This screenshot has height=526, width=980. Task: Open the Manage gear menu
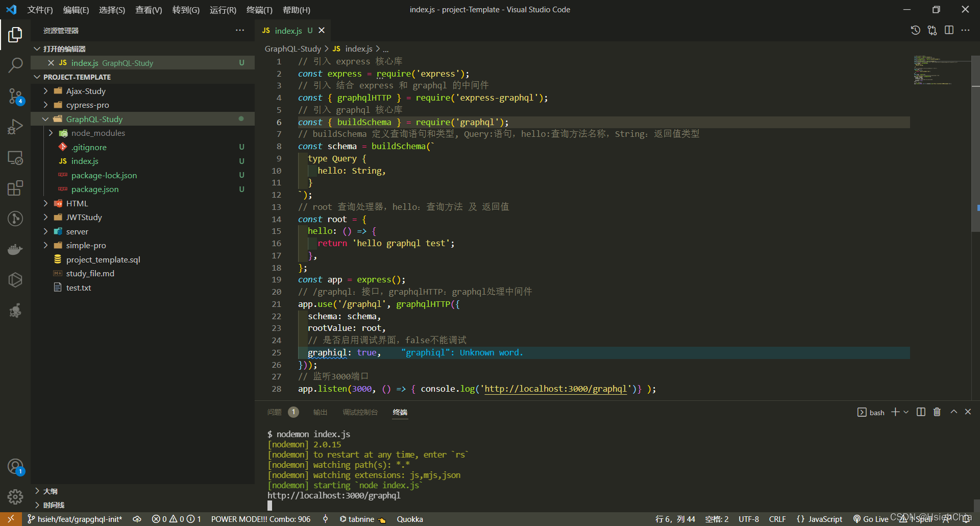(15, 496)
